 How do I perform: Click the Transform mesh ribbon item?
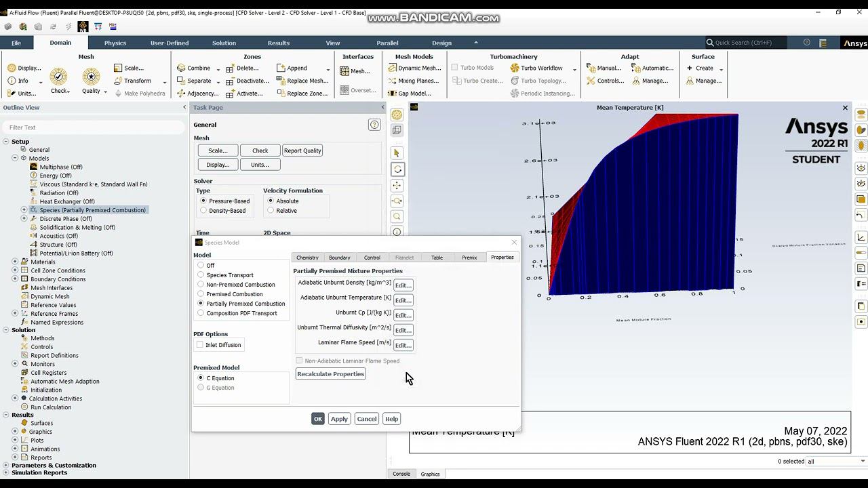point(132,81)
